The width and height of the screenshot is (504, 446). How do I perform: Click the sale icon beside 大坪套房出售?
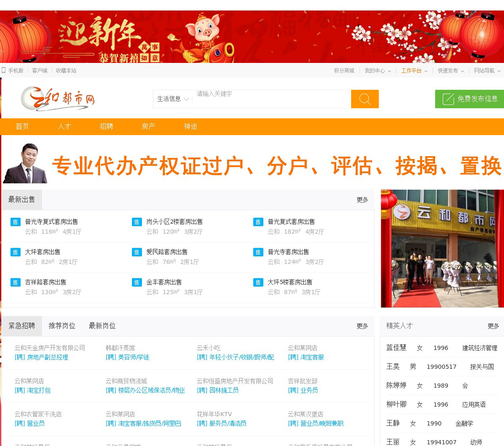click(15, 252)
